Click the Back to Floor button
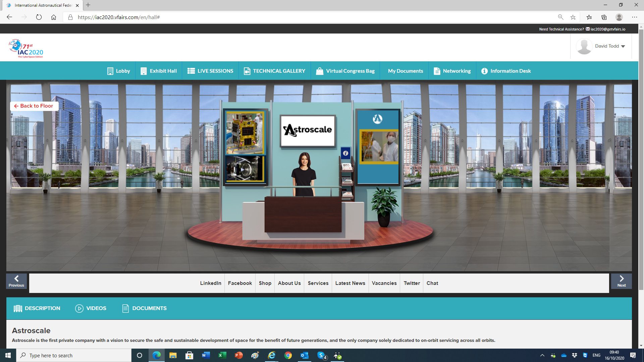644x362 pixels. coord(34,106)
